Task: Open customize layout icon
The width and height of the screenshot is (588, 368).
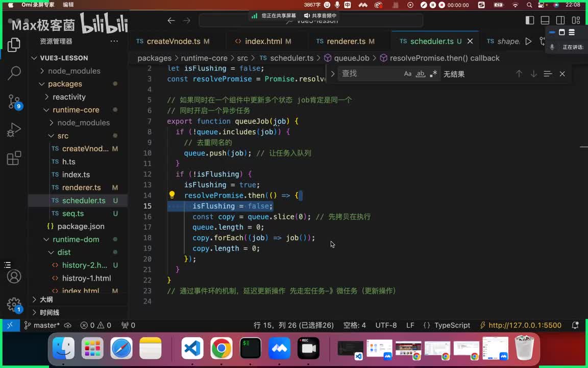Action: 576,20
